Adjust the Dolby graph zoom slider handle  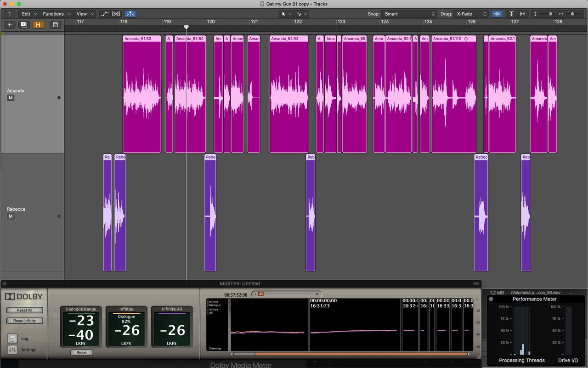[260, 293]
